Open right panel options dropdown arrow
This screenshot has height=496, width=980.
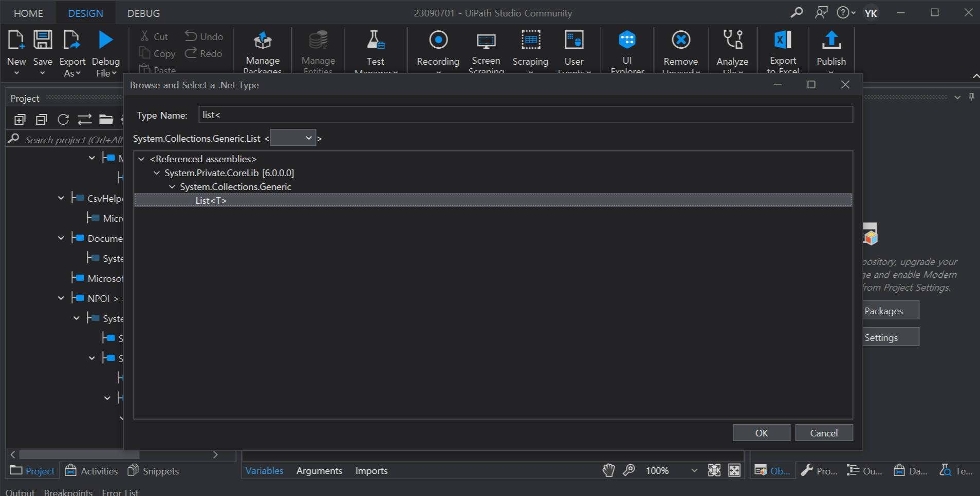coord(957,97)
